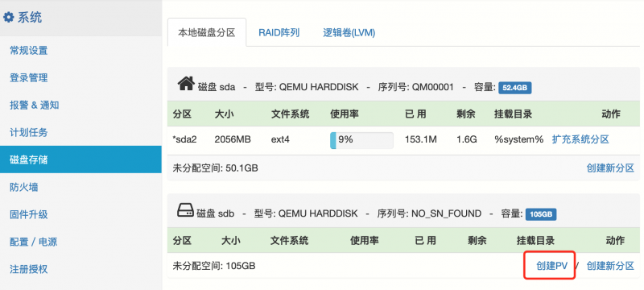Click 扩充系统分区 link for sda2
Screen dimensions: 644x290
click(x=580, y=139)
